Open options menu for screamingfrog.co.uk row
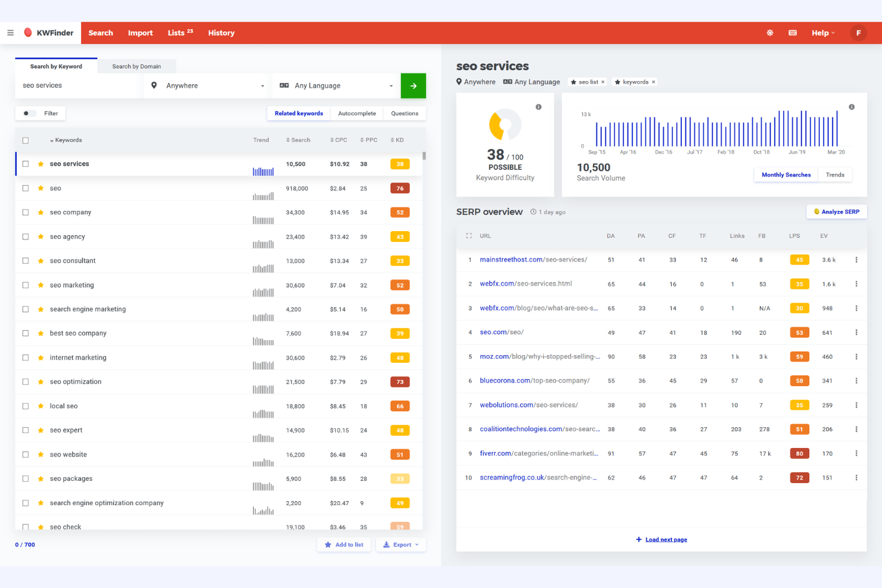This screenshot has height=588, width=882. click(856, 478)
